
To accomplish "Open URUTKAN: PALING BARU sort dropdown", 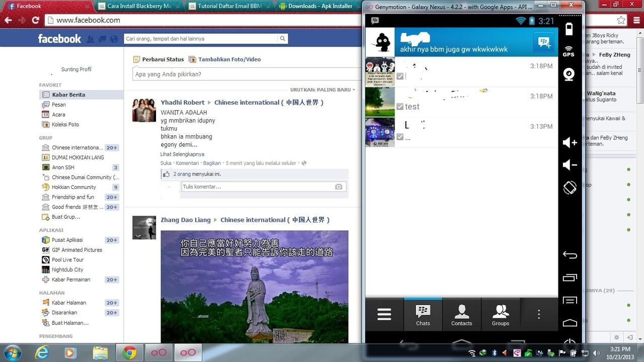I will click(x=323, y=89).
